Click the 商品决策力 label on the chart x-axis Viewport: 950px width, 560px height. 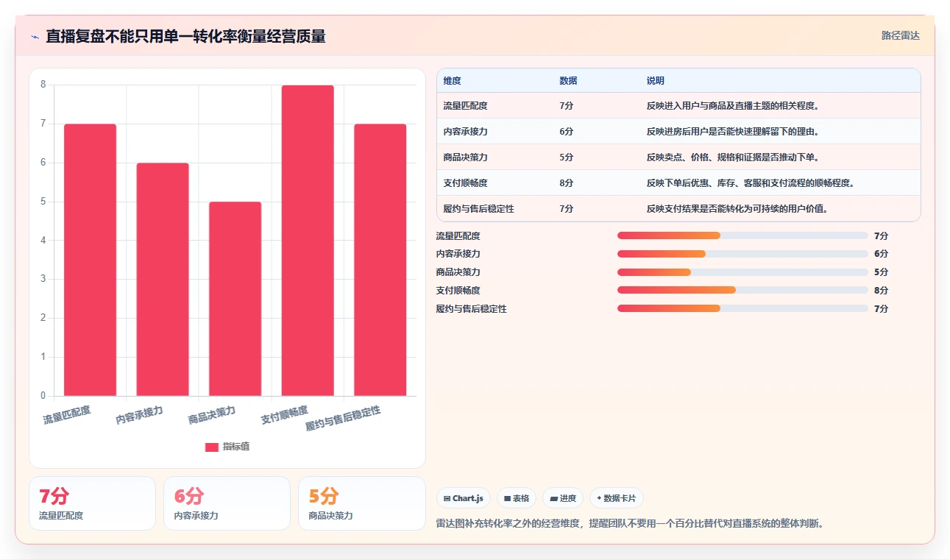point(212,415)
